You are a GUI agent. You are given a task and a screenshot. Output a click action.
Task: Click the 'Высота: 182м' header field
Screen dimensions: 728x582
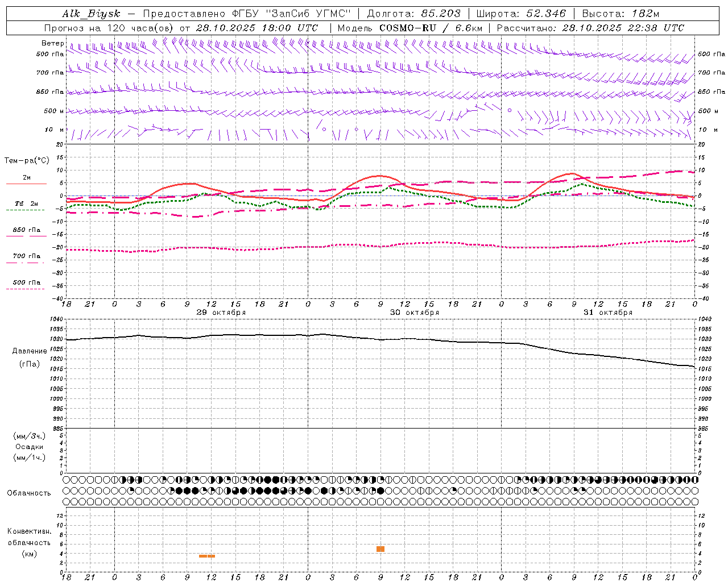pyautogui.click(x=621, y=14)
